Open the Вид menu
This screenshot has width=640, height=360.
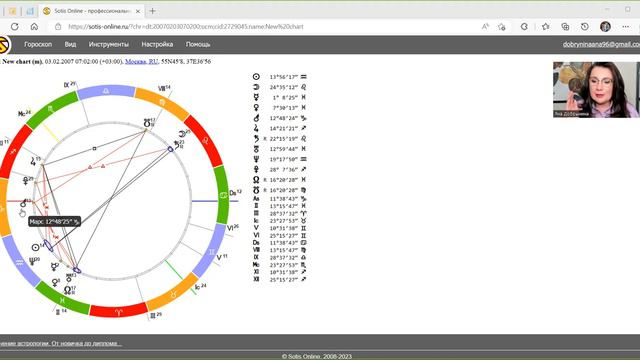click(70, 44)
